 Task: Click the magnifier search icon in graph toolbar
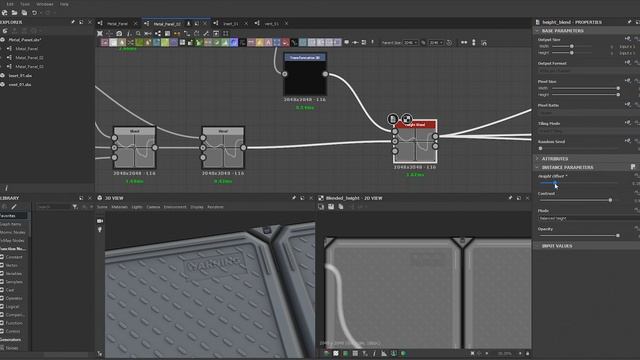point(138,33)
